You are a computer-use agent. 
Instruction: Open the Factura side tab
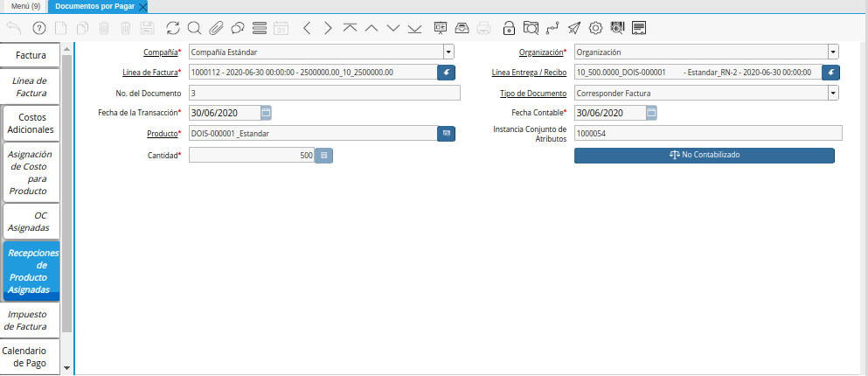tap(31, 55)
